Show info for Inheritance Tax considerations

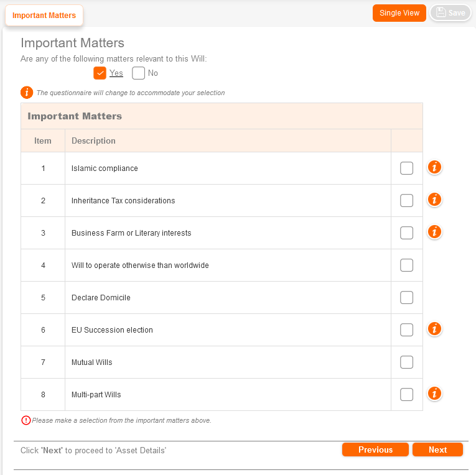[435, 200]
